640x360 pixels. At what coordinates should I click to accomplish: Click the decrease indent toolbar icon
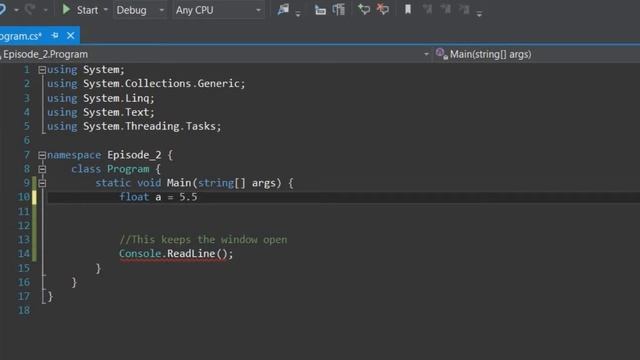pyautogui.click(x=320, y=10)
